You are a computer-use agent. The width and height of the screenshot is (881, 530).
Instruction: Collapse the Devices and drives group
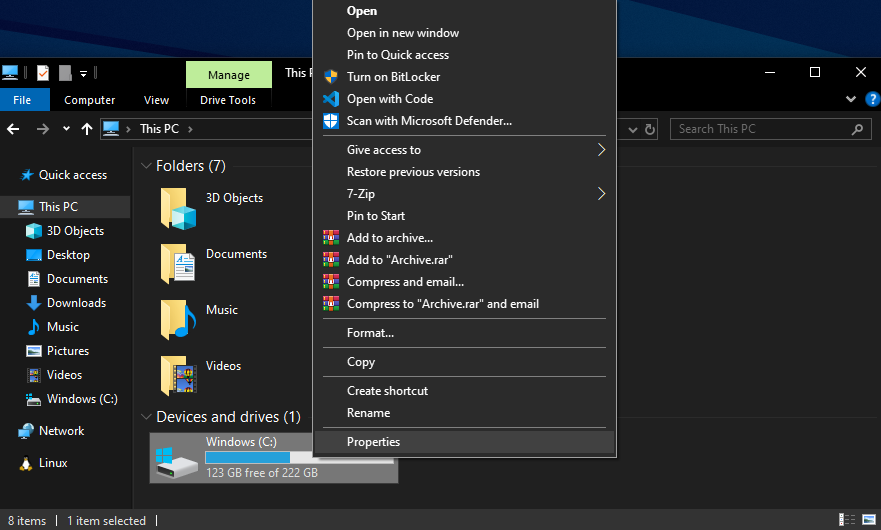146,416
